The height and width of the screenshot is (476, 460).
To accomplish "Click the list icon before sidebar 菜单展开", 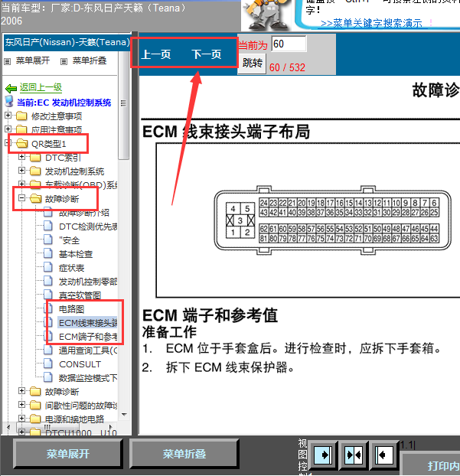I will click(x=8, y=62).
